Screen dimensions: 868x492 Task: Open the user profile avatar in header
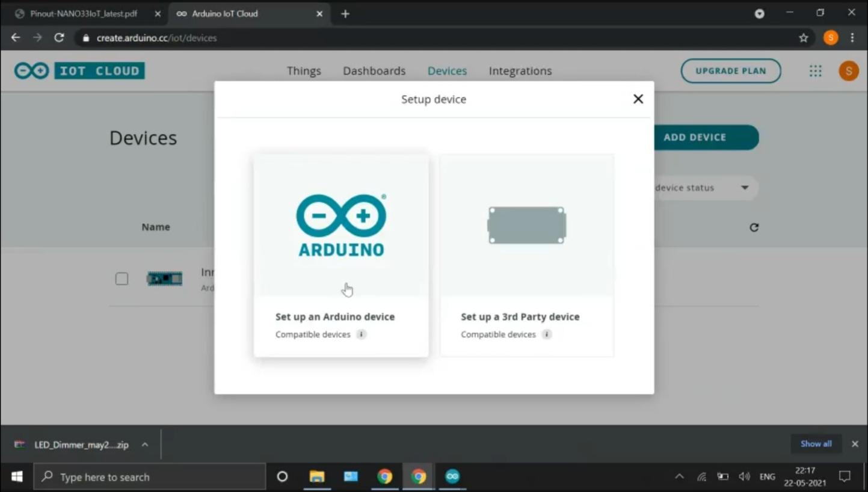click(849, 71)
